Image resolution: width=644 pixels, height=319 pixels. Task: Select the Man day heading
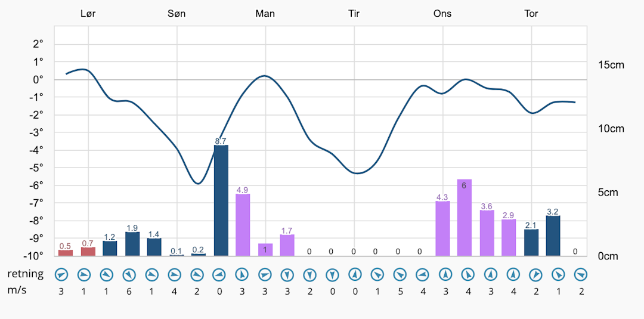click(265, 13)
